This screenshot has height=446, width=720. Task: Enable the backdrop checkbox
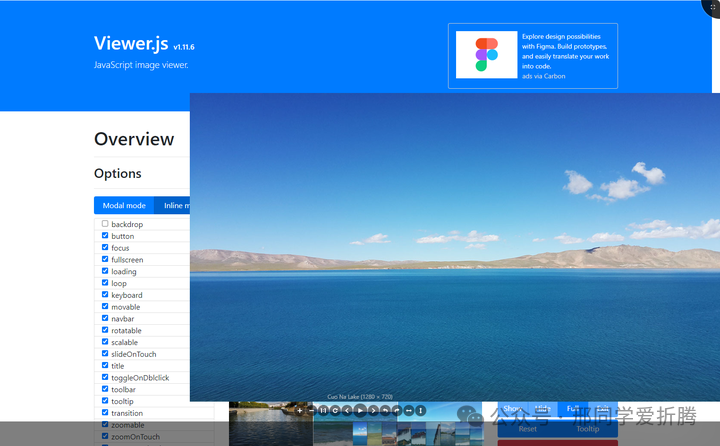(105, 224)
